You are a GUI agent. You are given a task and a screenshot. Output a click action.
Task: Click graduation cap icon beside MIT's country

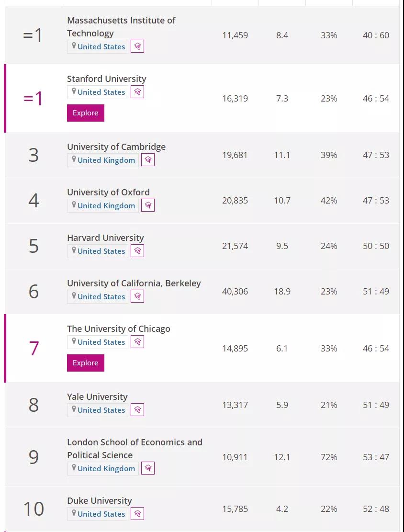click(x=137, y=46)
